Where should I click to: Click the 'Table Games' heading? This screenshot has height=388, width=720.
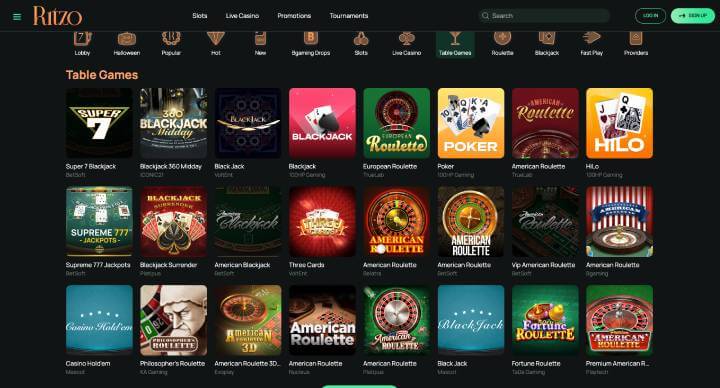click(x=101, y=75)
